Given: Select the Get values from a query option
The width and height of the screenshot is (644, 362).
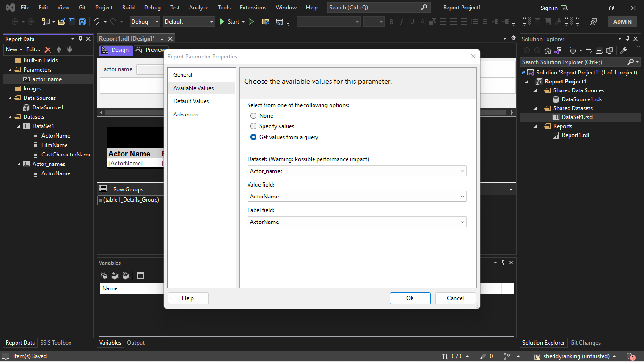Looking at the screenshot, I should 253,137.
